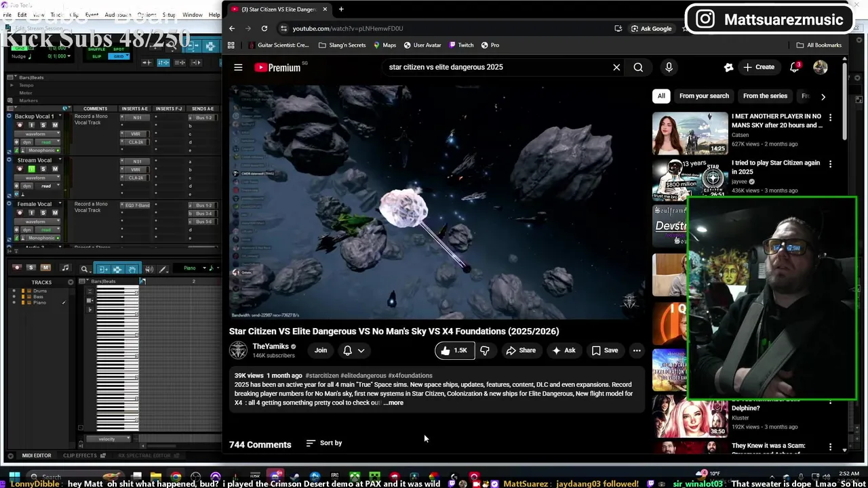Toggle Mute in the MIDI editor toolbar

(x=45, y=268)
